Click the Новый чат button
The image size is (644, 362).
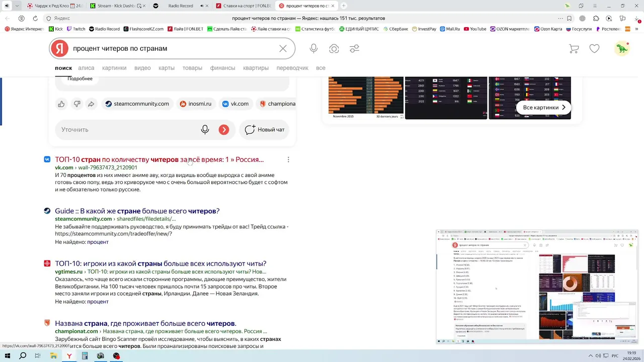264,130
